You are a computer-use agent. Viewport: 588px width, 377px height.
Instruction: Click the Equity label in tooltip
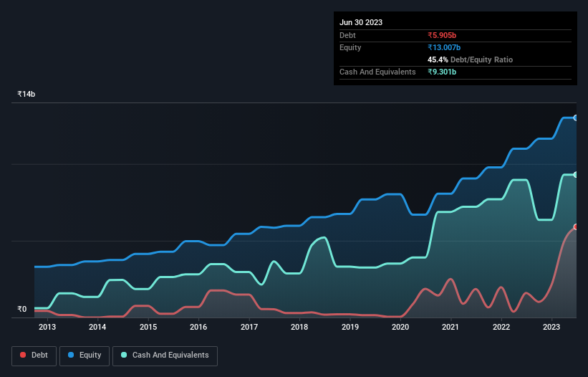(350, 47)
